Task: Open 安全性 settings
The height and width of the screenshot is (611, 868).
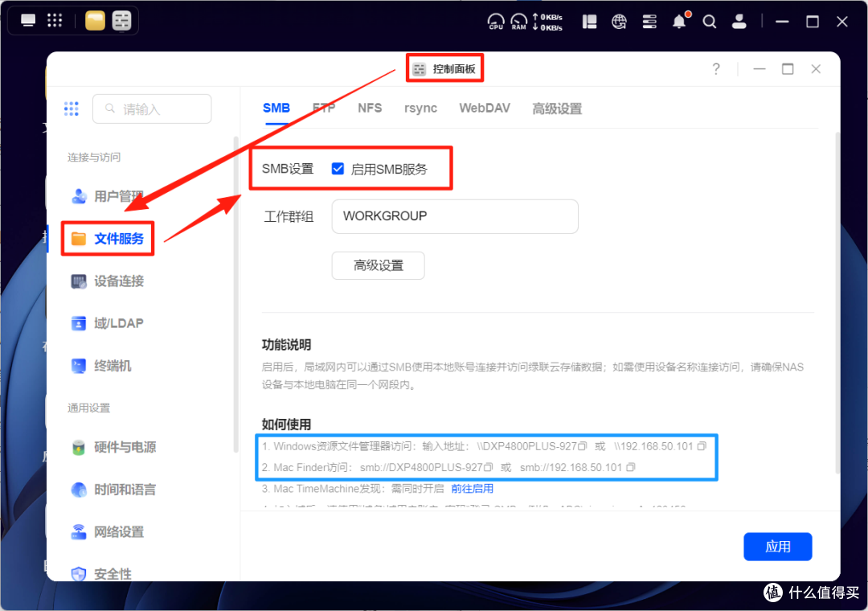Action: coord(102,574)
